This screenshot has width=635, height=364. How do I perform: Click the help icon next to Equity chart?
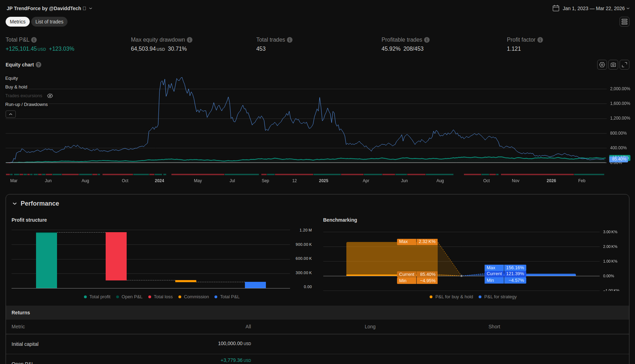click(38, 65)
